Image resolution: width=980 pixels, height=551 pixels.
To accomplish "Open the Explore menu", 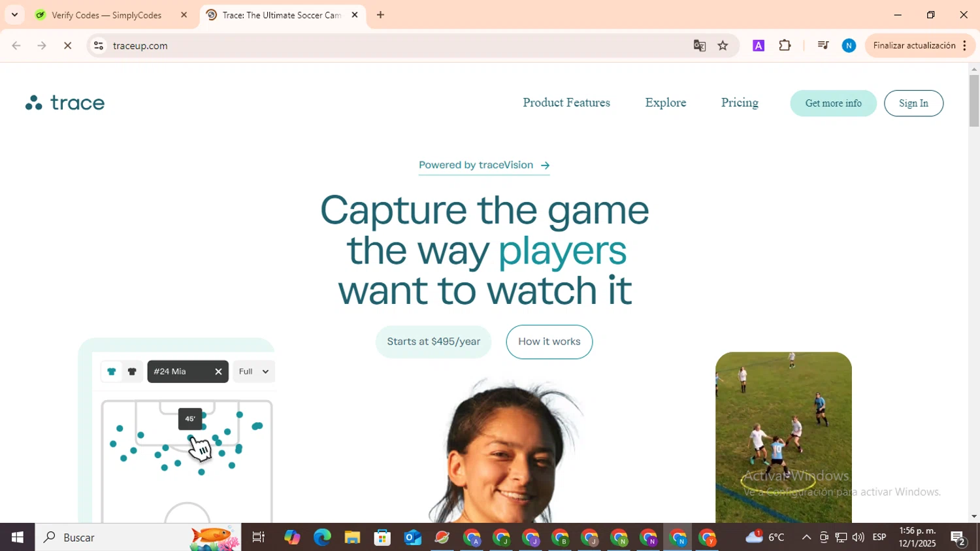I will coord(666,103).
